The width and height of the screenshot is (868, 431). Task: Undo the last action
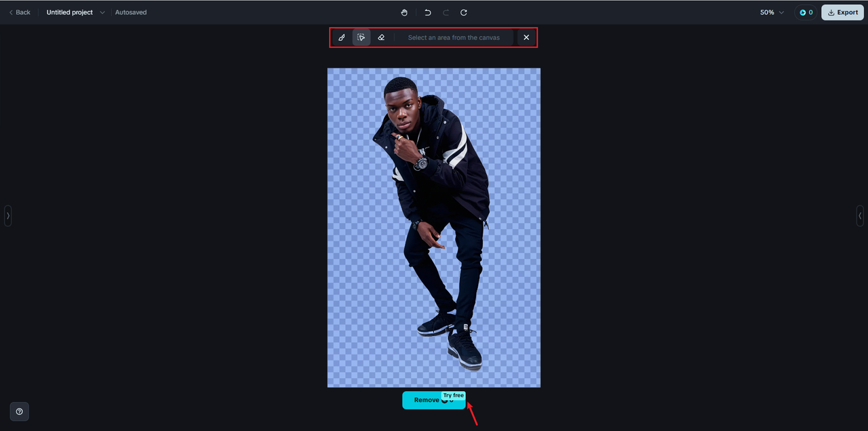coord(428,12)
